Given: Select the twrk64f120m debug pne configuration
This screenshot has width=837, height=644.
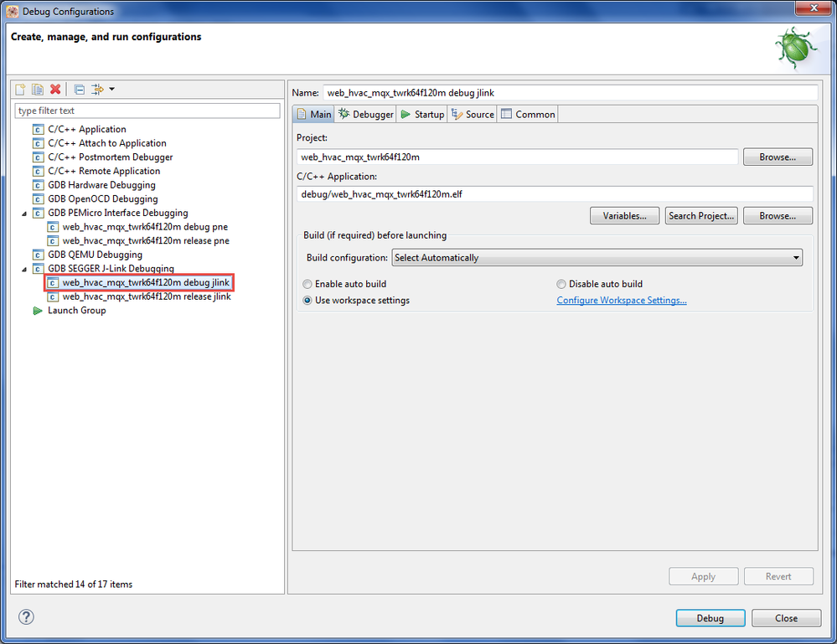Looking at the screenshot, I should tap(145, 227).
